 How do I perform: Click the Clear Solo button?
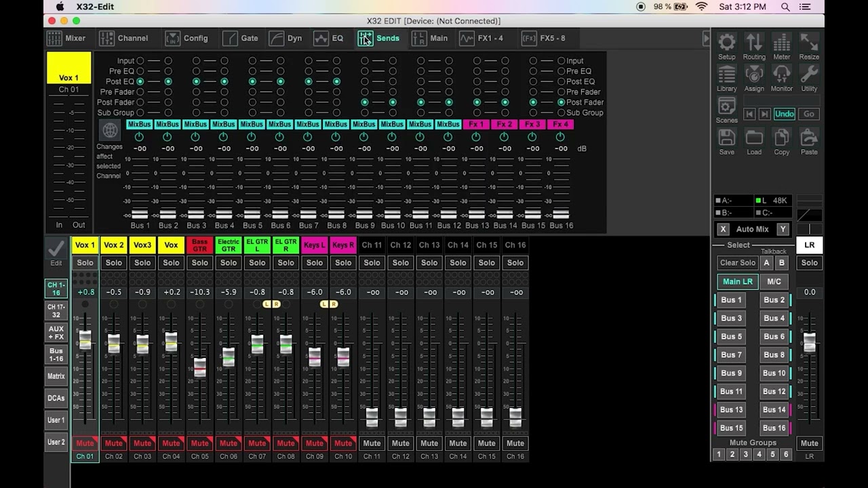(x=738, y=263)
